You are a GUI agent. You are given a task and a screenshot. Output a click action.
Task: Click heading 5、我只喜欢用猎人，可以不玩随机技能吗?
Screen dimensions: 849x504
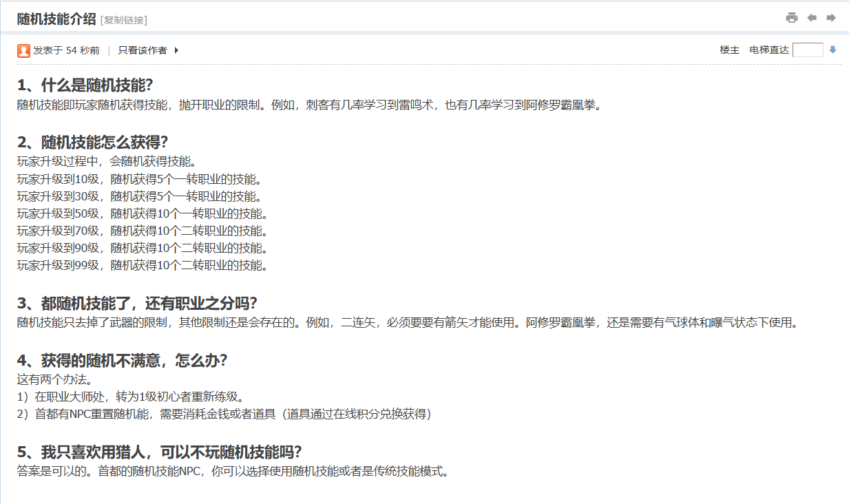[x=160, y=452]
